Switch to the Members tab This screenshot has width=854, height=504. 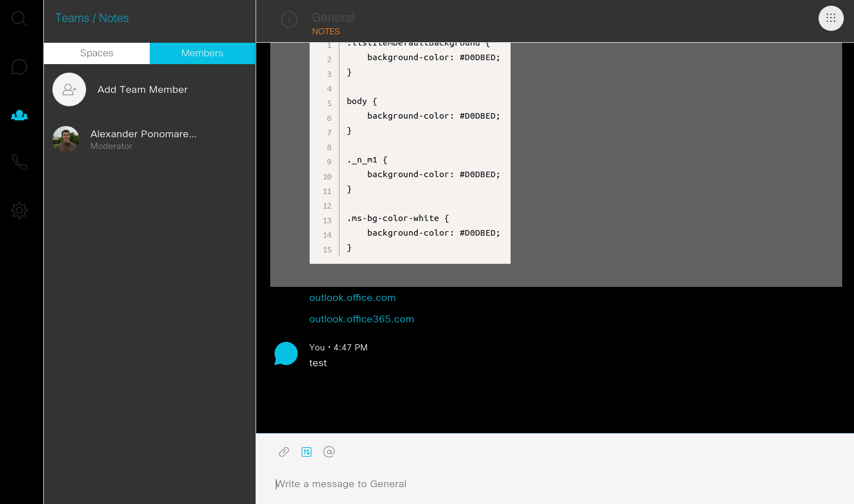pyautogui.click(x=202, y=53)
